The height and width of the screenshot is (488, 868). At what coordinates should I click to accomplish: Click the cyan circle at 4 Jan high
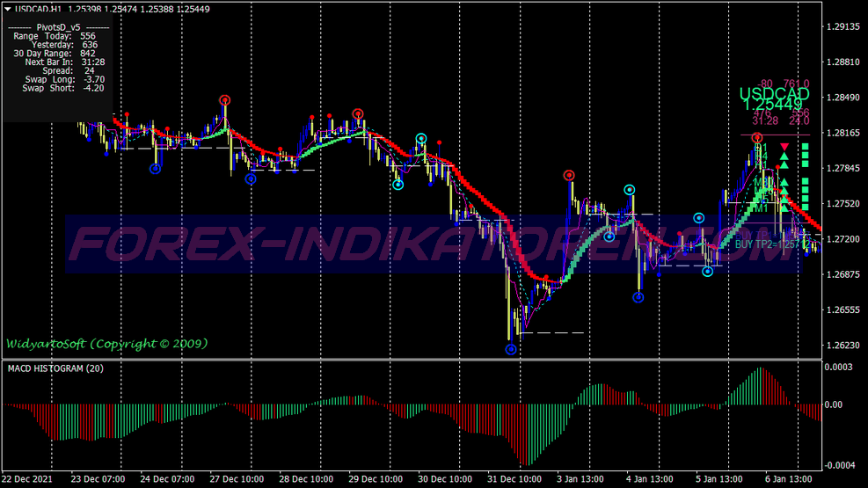(630, 190)
